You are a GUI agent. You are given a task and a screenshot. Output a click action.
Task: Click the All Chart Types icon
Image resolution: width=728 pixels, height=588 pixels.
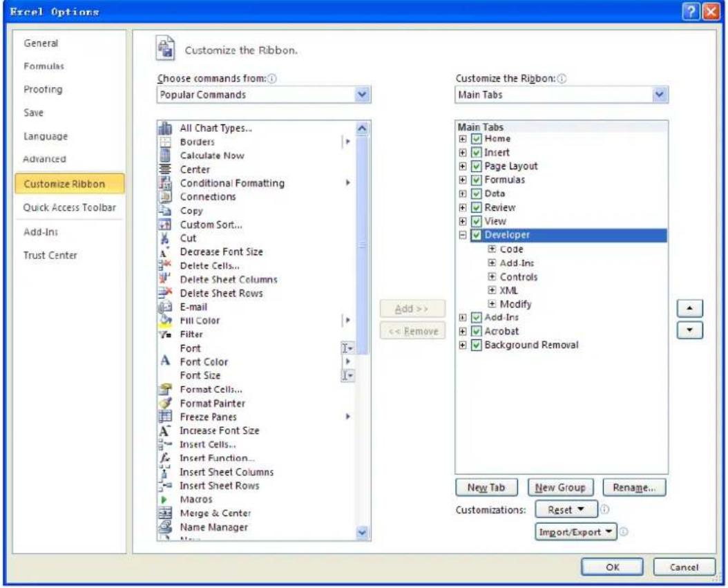click(x=165, y=128)
